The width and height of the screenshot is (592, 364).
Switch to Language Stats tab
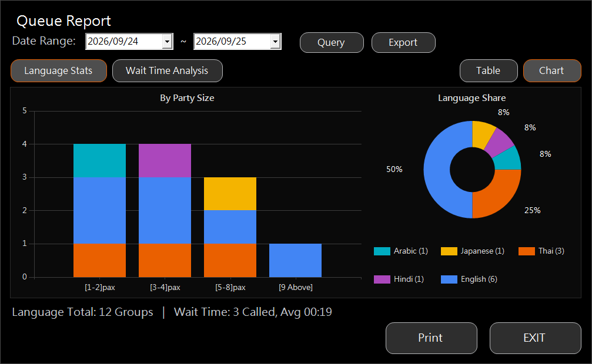(59, 70)
